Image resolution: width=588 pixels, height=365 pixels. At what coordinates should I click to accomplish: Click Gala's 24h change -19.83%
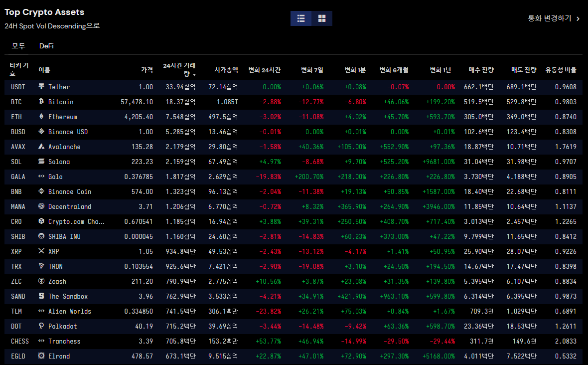[x=269, y=177]
